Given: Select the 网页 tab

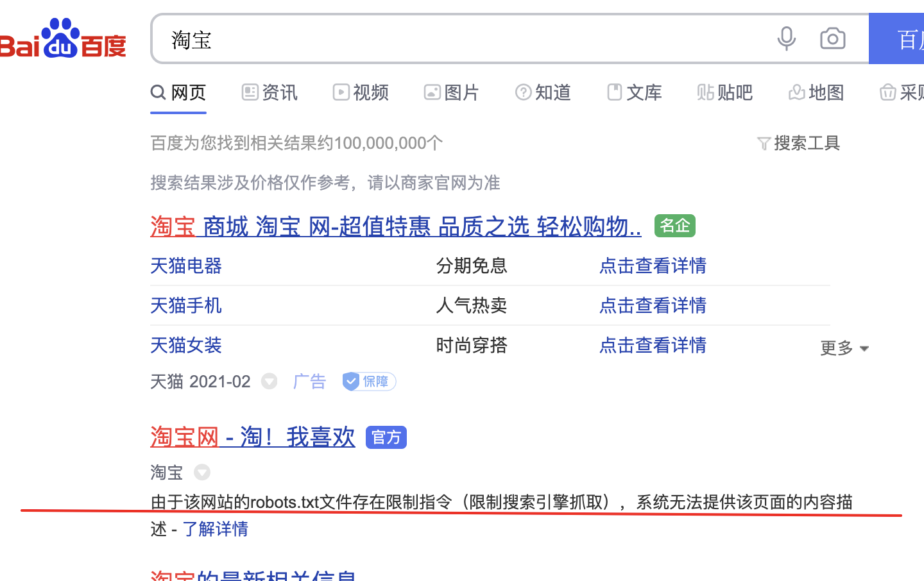Looking at the screenshot, I should click(x=178, y=92).
